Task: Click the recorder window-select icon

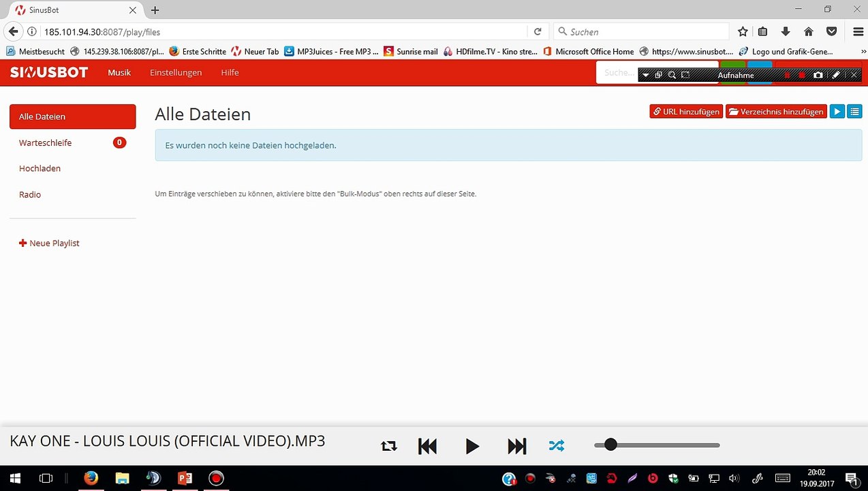Action: (x=659, y=75)
